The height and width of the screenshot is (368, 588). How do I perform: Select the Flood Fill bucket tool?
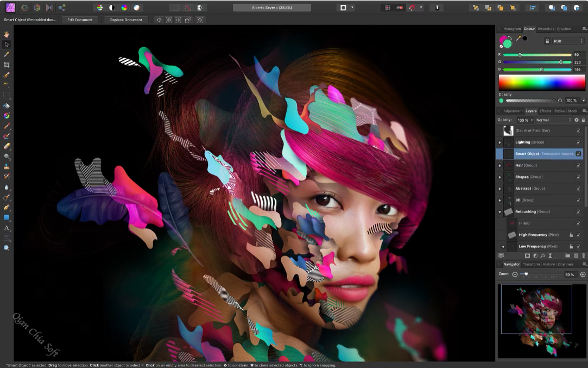pyautogui.click(x=7, y=105)
